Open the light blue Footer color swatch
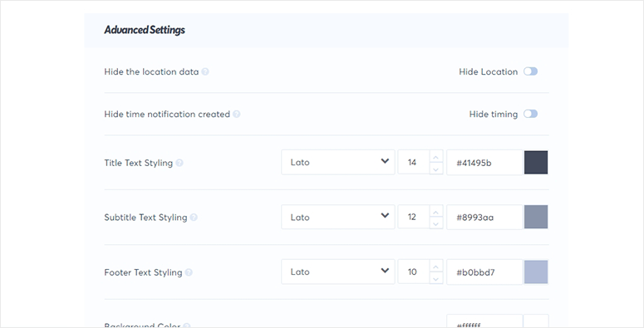 click(x=536, y=272)
